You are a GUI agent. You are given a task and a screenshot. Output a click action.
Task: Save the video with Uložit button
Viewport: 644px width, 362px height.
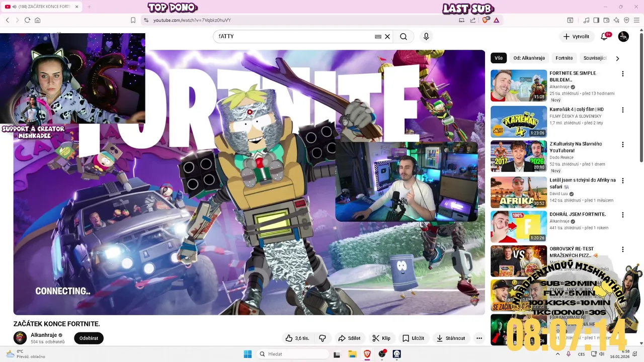click(x=413, y=338)
